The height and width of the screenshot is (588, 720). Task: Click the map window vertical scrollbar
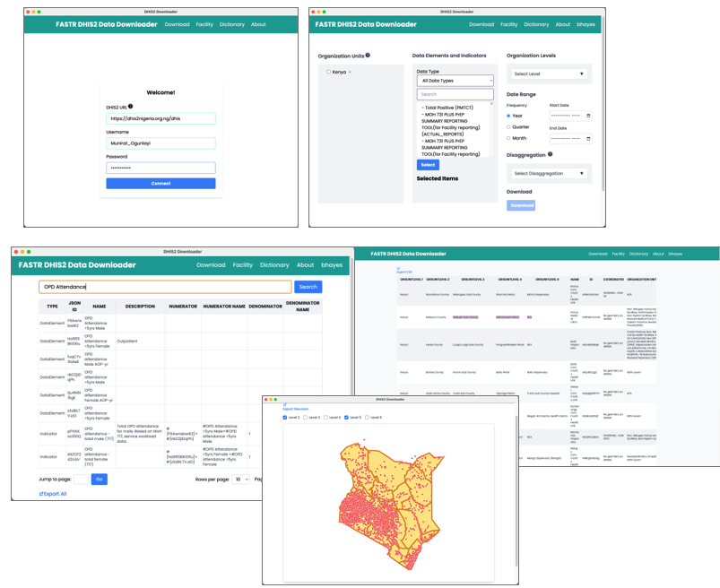click(x=516, y=491)
